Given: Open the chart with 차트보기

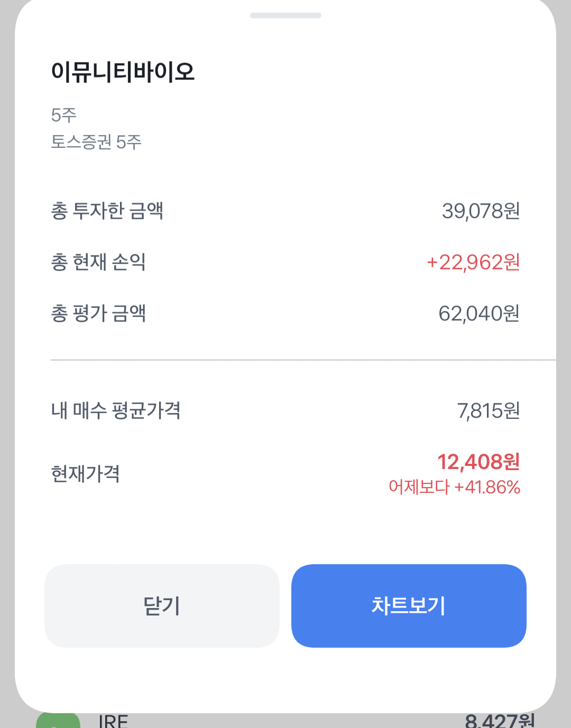Looking at the screenshot, I should (409, 605).
